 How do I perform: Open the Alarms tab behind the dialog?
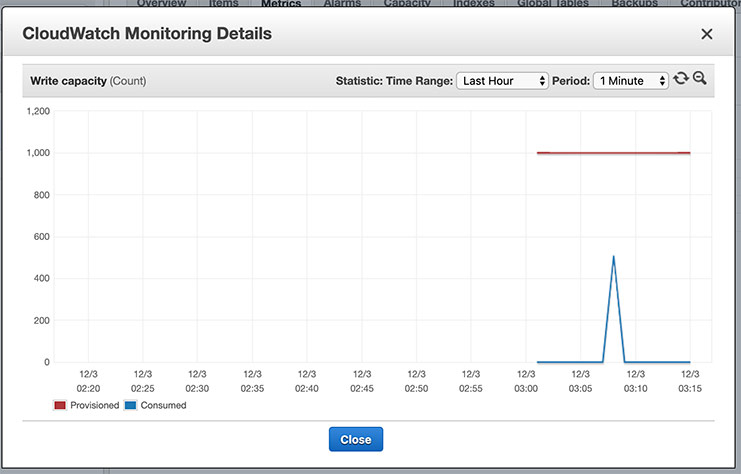(x=342, y=3)
